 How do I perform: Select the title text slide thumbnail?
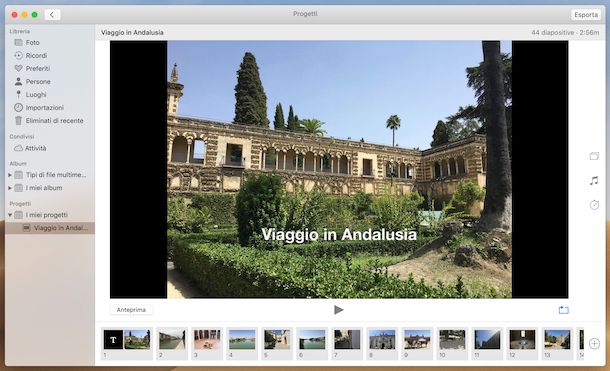pos(113,340)
